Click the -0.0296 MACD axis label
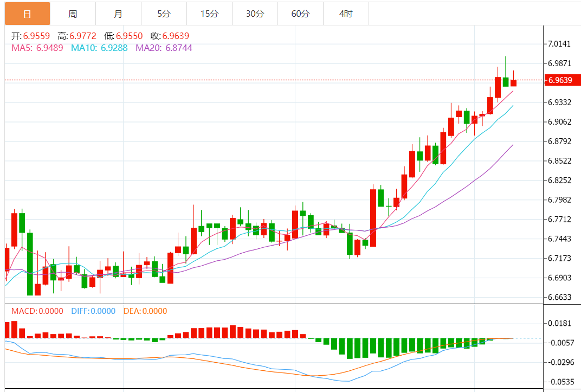The image size is (581, 392). (560, 362)
